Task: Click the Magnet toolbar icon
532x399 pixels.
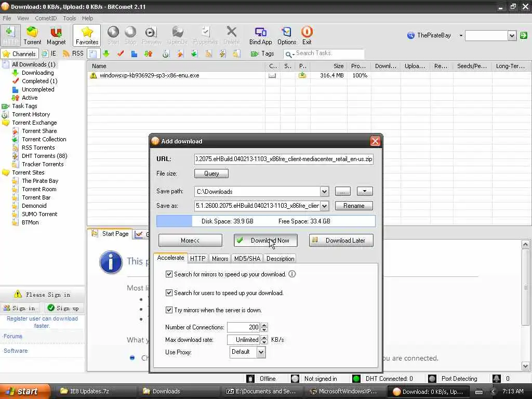Action: pyautogui.click(x=56, y=35)
